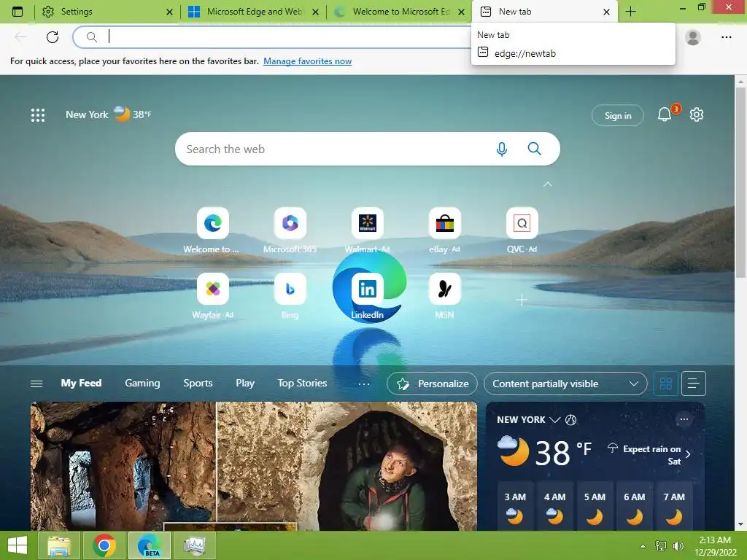
Task: Open the Bing quick link
Action: pos(290,296)
